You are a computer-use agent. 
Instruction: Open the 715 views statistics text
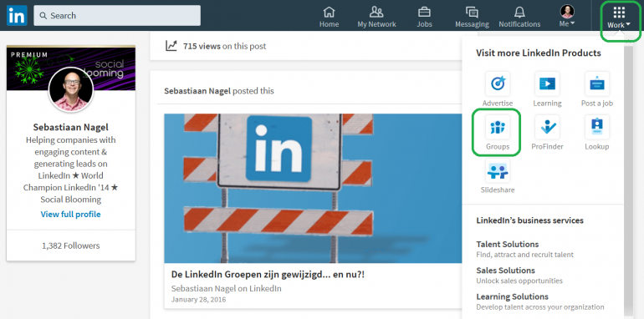click(224, 46)
